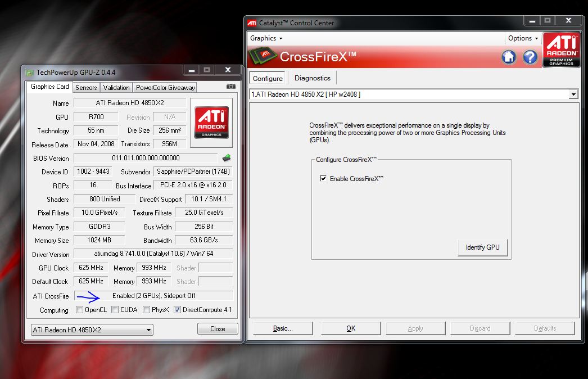Switch to the Diagnostics tab

(x=313, y=78)
